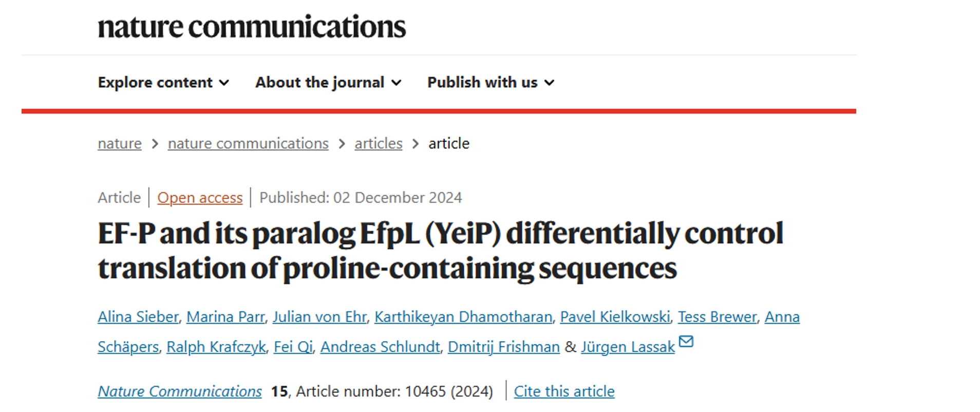This screenshot has height=412, width=980.
Task: Open author Jürgen Lassak's details
Action: tap(628, 347)
